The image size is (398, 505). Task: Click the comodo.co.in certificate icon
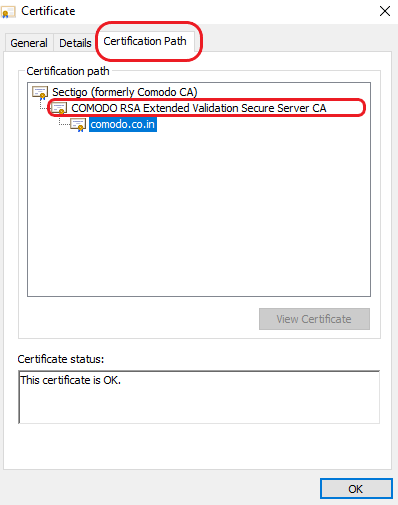click(x=78, y=125)
